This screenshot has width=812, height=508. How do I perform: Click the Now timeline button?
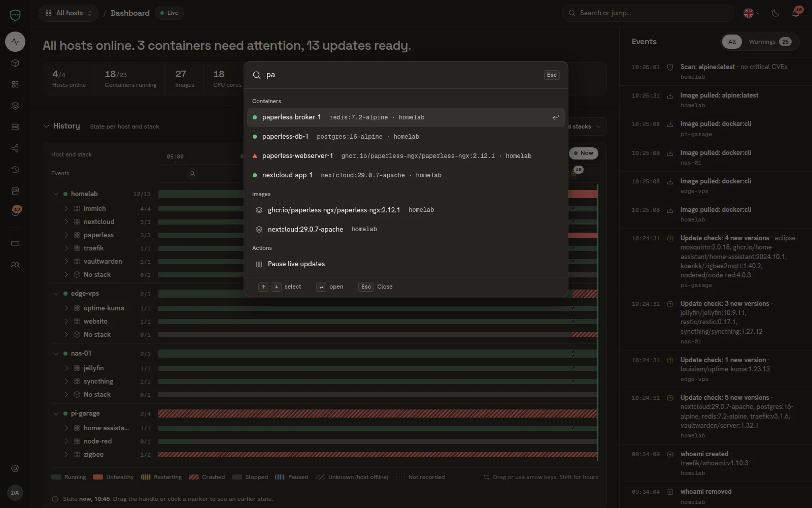(x=584, y=153)
